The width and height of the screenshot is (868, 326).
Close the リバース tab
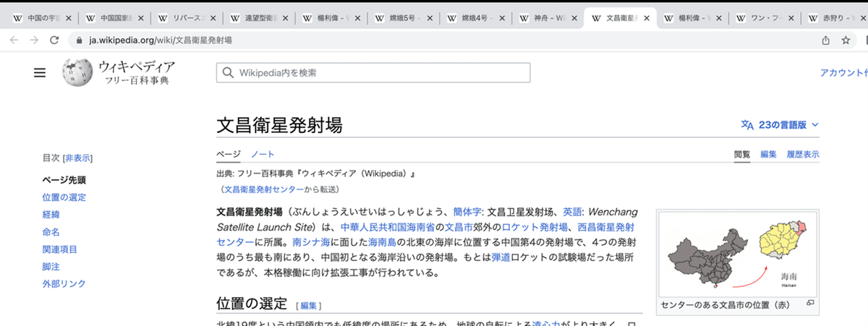[212, 18]
